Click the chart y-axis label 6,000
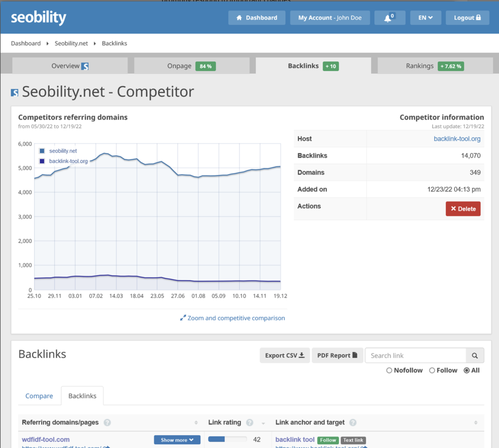This screenshot has height=448, width=499. [25, 144]
